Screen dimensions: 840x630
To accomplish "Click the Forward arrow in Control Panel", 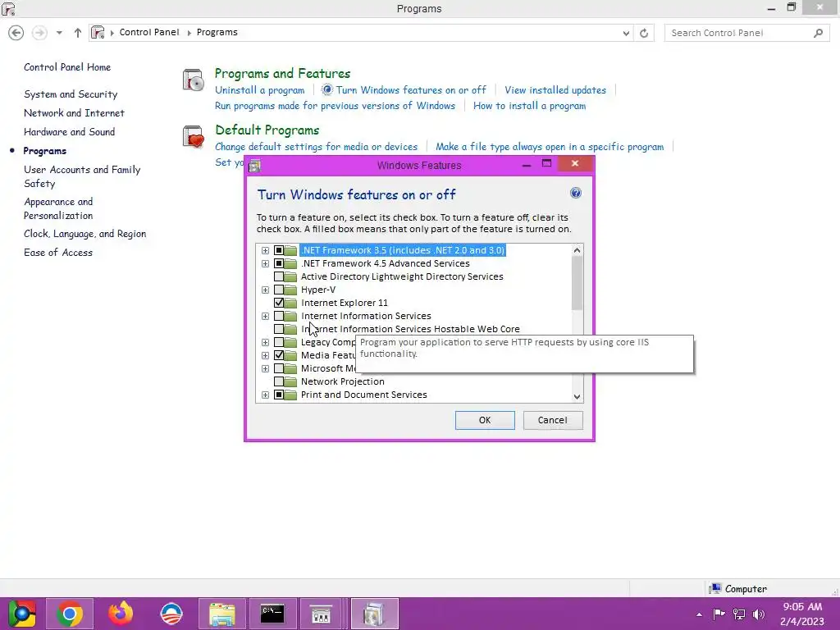I will [x=39, y=33].
